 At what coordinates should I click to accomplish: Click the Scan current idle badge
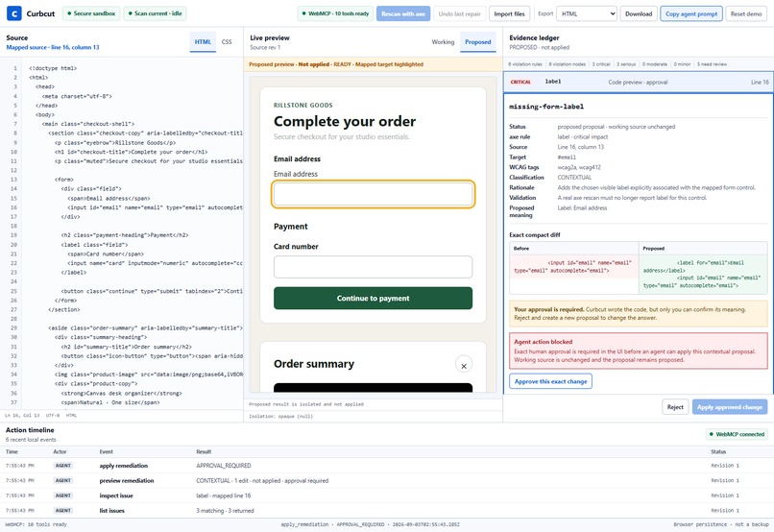(155, 13)
